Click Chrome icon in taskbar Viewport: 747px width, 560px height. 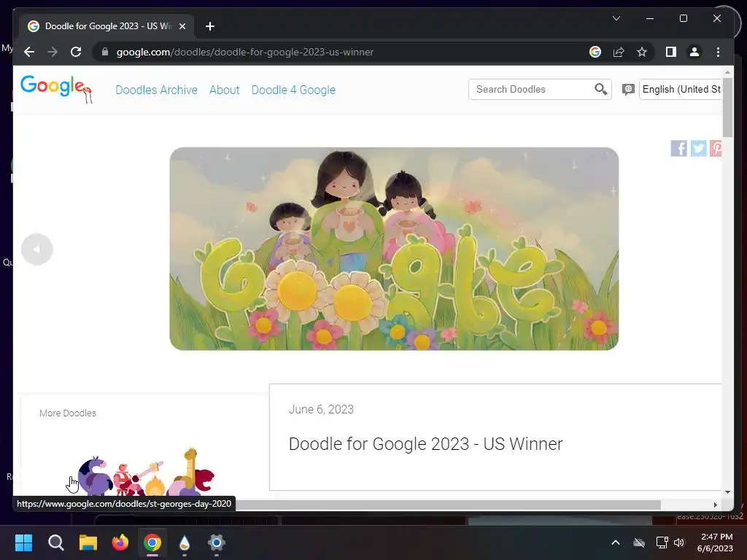coord(152,542)
